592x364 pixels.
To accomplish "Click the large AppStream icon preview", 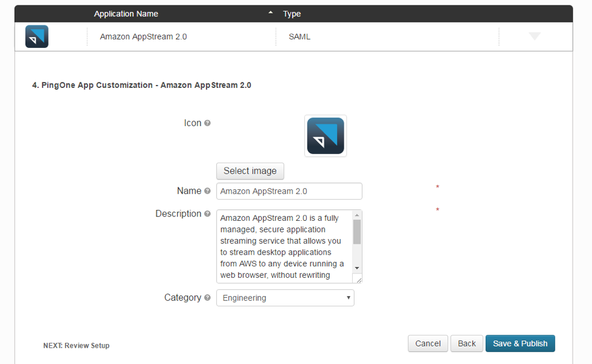I will [x=325, y=136].
